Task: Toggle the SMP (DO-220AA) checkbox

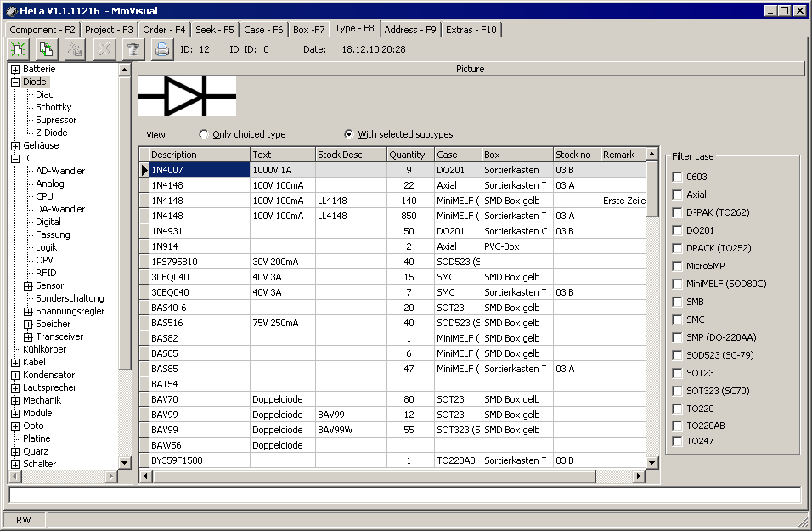Action: tap(677, 337)
